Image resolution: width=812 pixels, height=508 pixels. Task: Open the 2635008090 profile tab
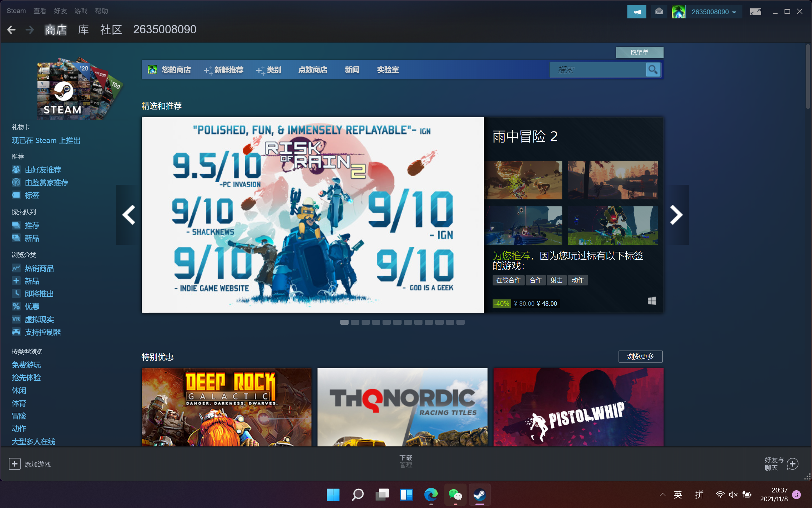click(x=165, y=30)
